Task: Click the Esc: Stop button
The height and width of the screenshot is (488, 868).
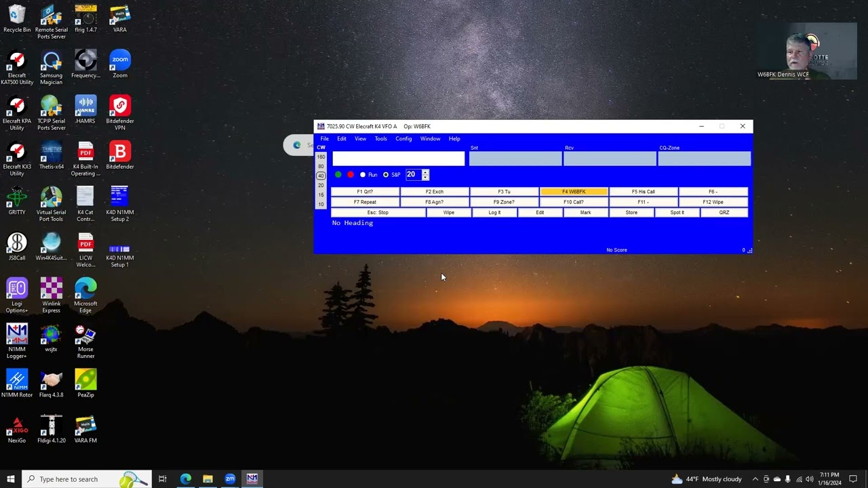Action: coord(378,213)
